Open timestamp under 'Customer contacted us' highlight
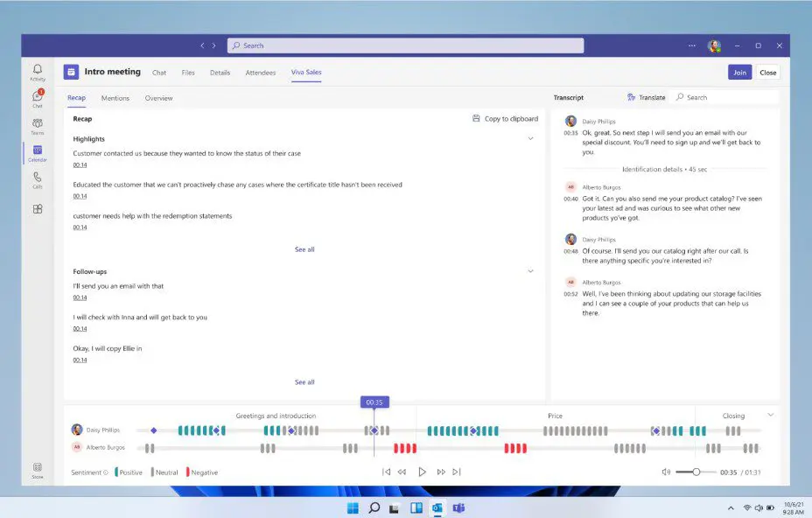This screenshot has width=812, height=518. point(80,165)
